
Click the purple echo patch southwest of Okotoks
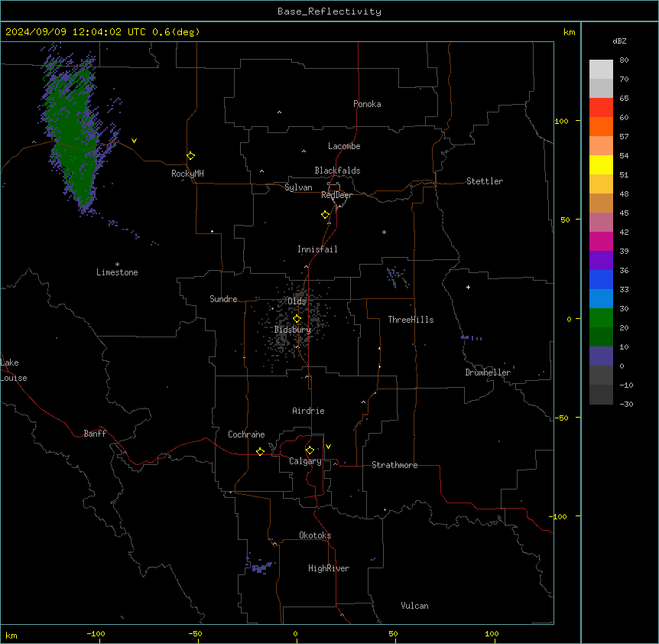[261, 568]
